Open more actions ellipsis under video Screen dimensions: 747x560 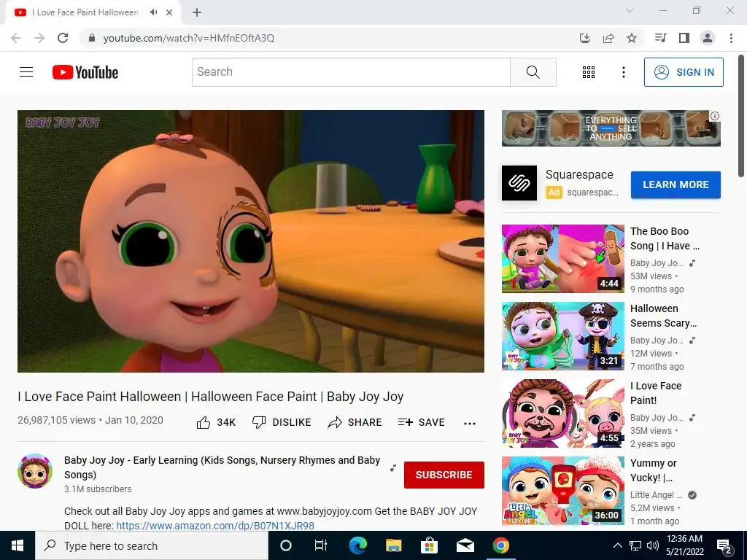click(470, 424)
